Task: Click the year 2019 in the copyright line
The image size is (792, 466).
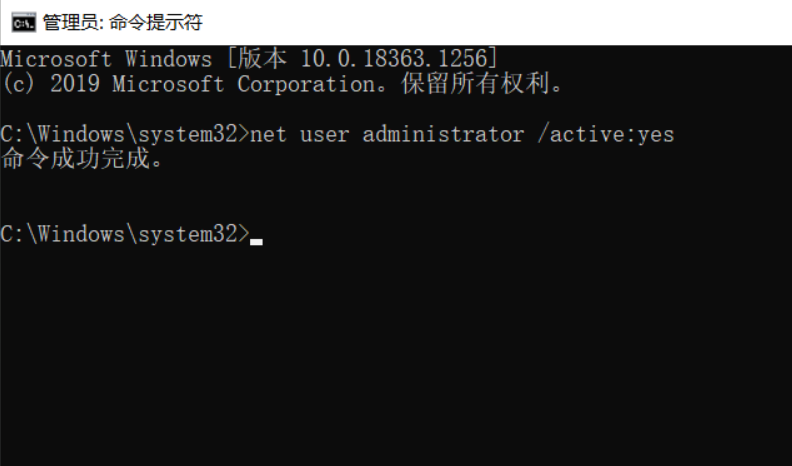Action: tap(74, 84)
